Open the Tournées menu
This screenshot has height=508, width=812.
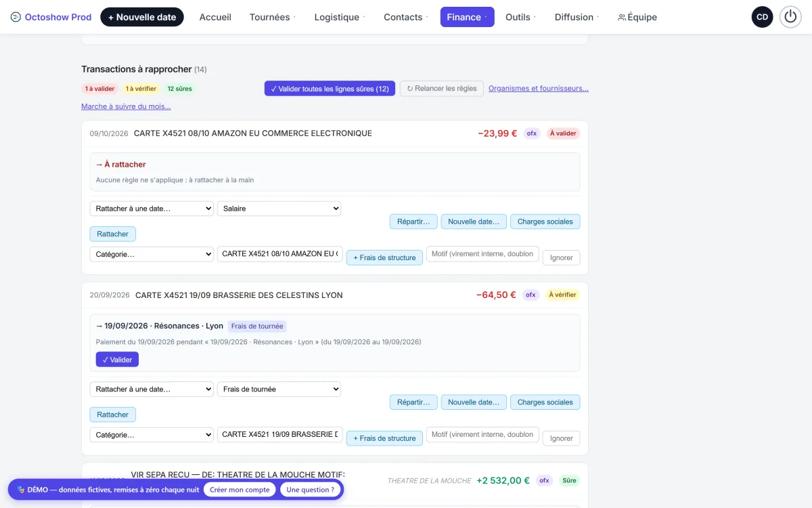[273, 17]
